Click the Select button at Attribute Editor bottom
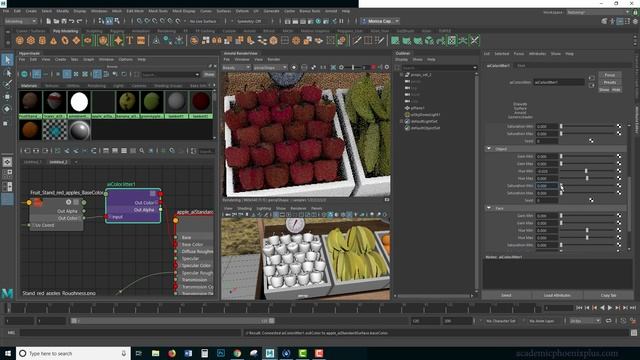The height and width of the screenshot is (360, 640). [x=507, y=295]
